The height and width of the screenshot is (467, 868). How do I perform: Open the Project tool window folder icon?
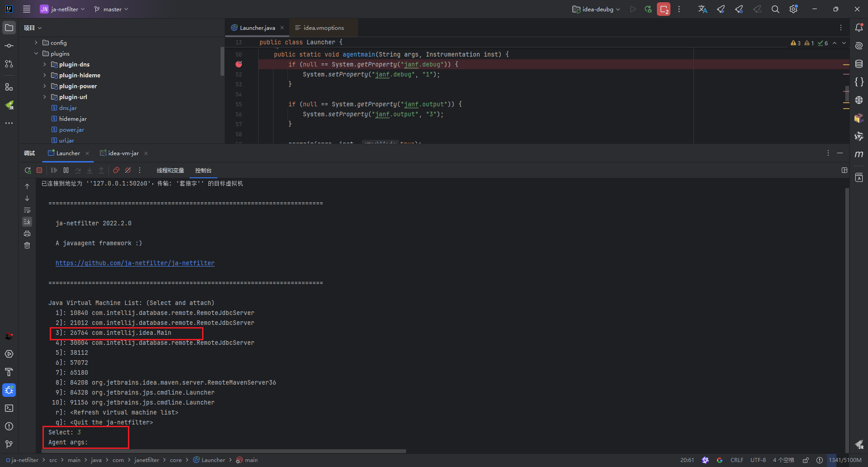(9, 28)
